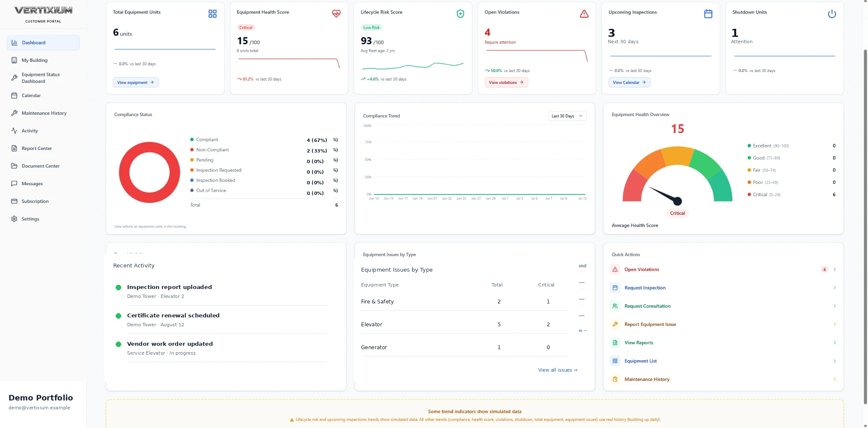
Task: Click the Shutdown Units power icon
Action: click(832, 14)
